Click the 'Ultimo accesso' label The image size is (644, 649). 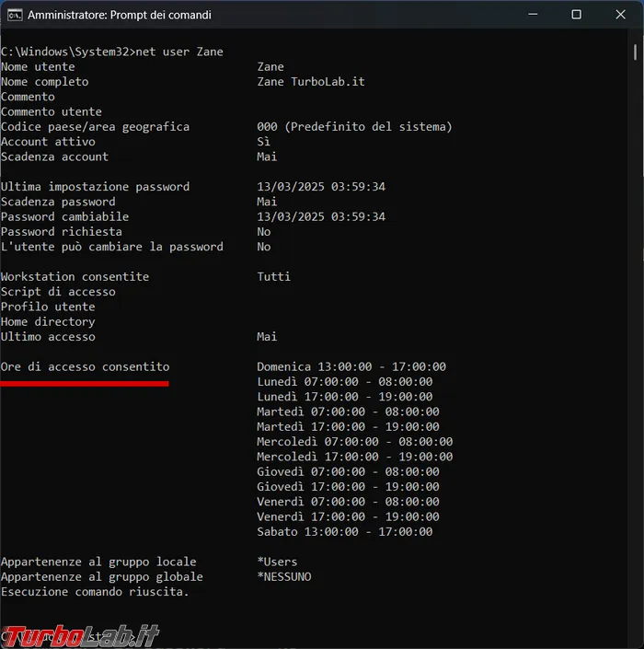48,337
